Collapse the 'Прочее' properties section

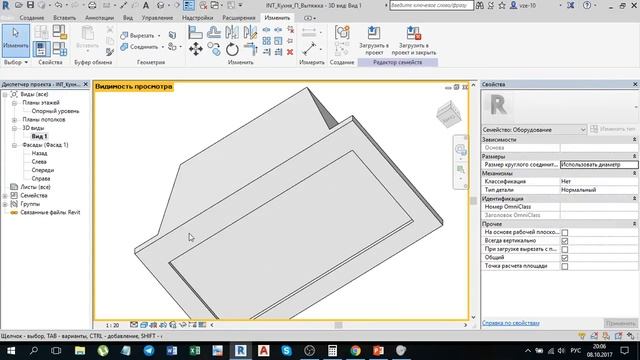point(634,224)
